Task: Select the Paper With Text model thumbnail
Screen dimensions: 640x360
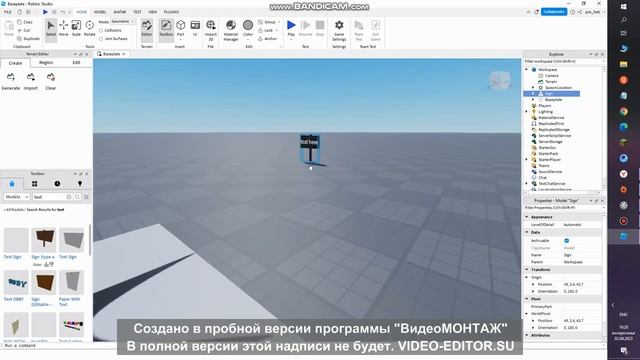Action: (71, 282)
